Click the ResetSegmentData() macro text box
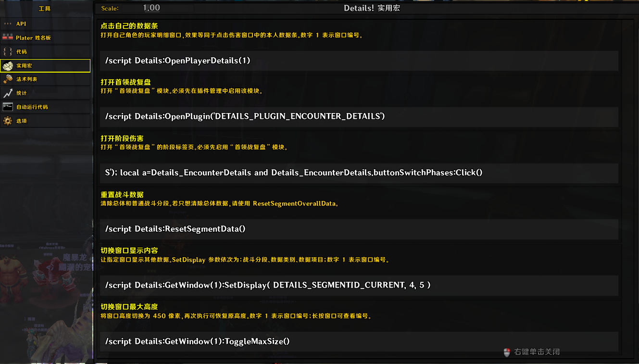 [x=359, y=229]
